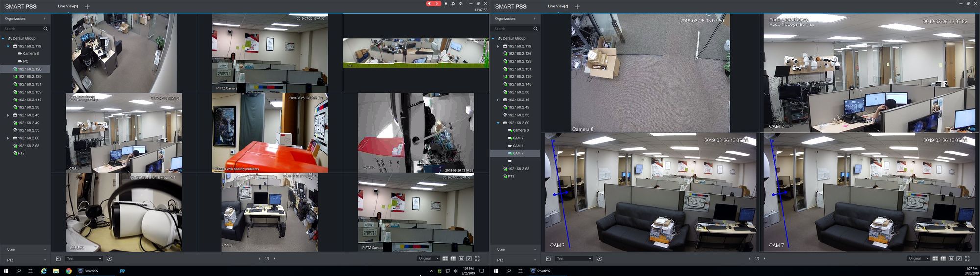This screenshot has height=276, width=980.
Task: Toggle fullscreen mode in Live View(2) window
Action: tap(967, 259)
